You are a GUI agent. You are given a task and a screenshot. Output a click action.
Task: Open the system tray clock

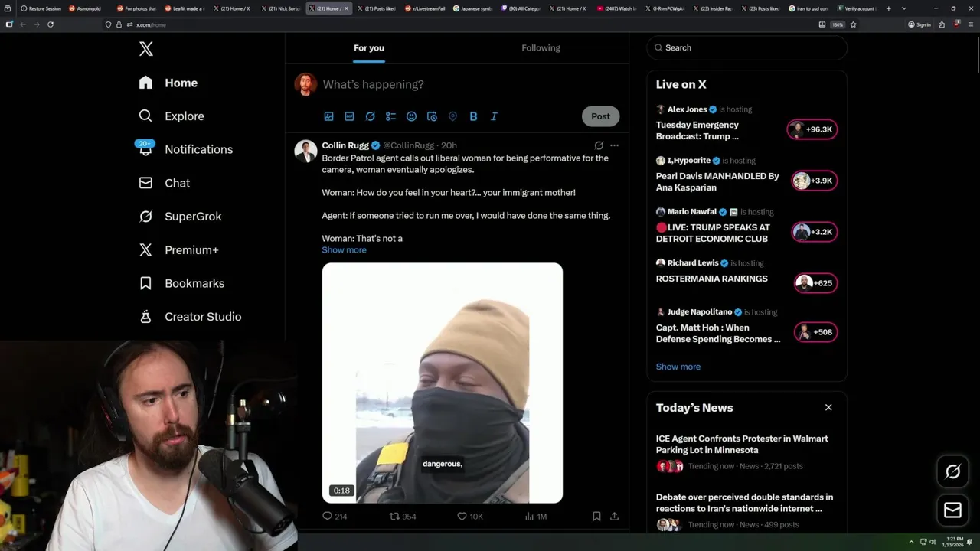[x=954, y=542]
